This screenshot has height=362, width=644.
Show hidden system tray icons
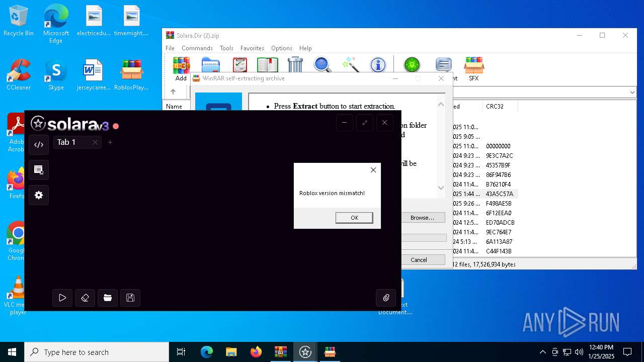pyautogui.click(x=542, y=352)
